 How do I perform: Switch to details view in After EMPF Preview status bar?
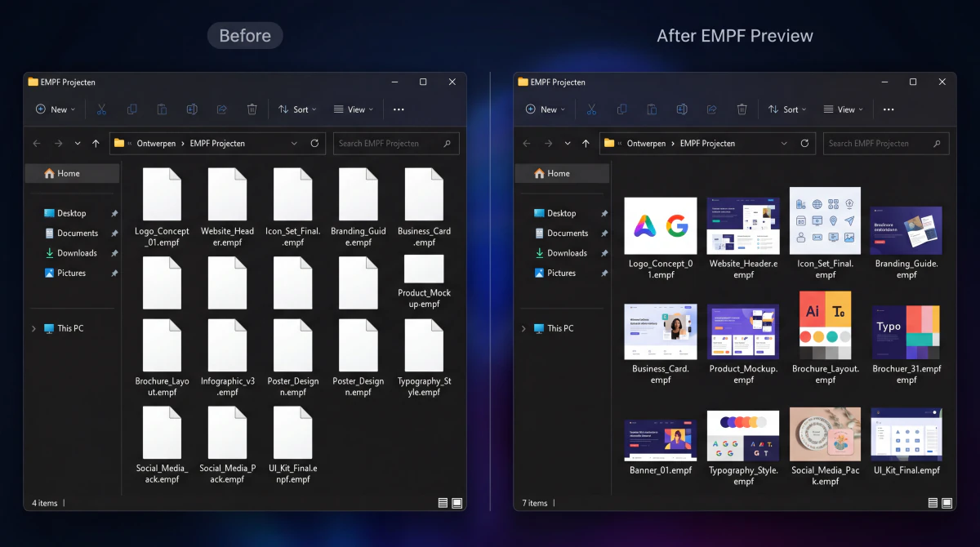pyautogui.click(x=933, y=503)
